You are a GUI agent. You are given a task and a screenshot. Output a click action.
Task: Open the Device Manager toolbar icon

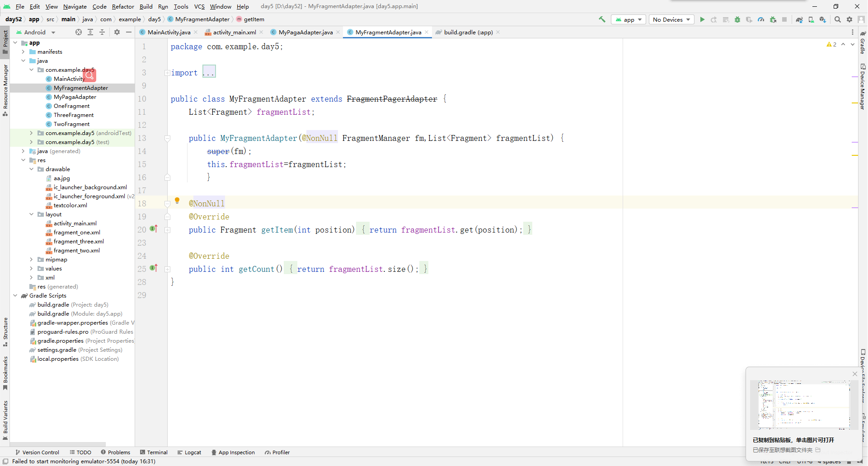tap(811, 19)
